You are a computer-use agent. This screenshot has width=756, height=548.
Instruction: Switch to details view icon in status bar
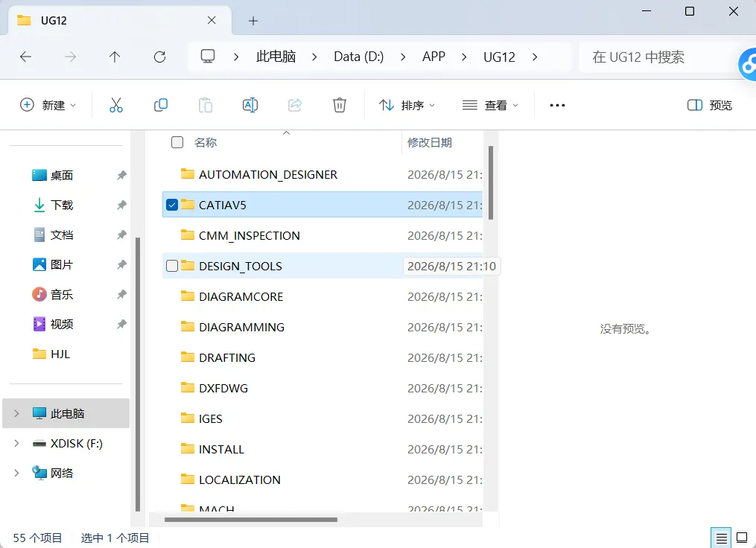721,538
